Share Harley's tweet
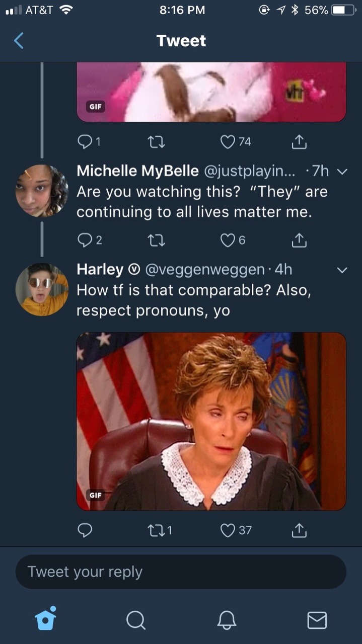This screenshot has width=362, height=644. coord(299,530)
